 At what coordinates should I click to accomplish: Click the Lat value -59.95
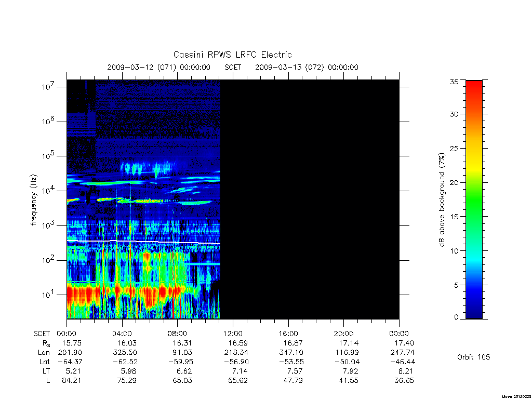[180, 362]
